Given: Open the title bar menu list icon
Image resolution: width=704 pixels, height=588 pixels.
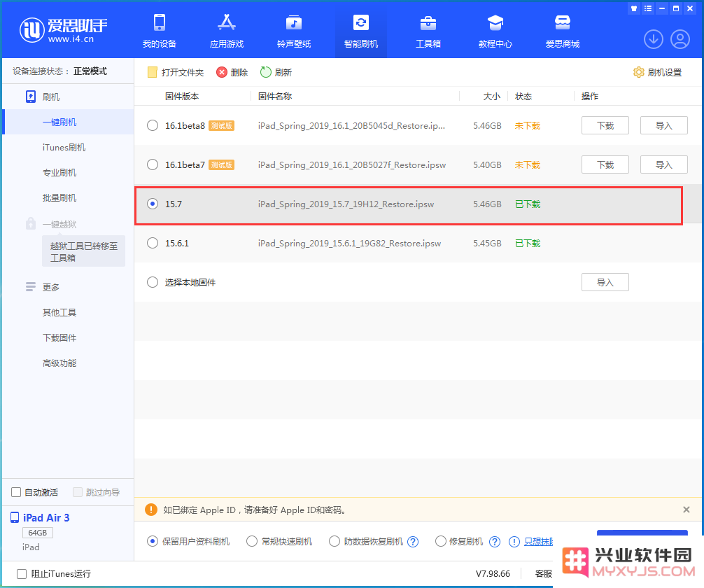Looking at the screenshot, I should [648, 8].
